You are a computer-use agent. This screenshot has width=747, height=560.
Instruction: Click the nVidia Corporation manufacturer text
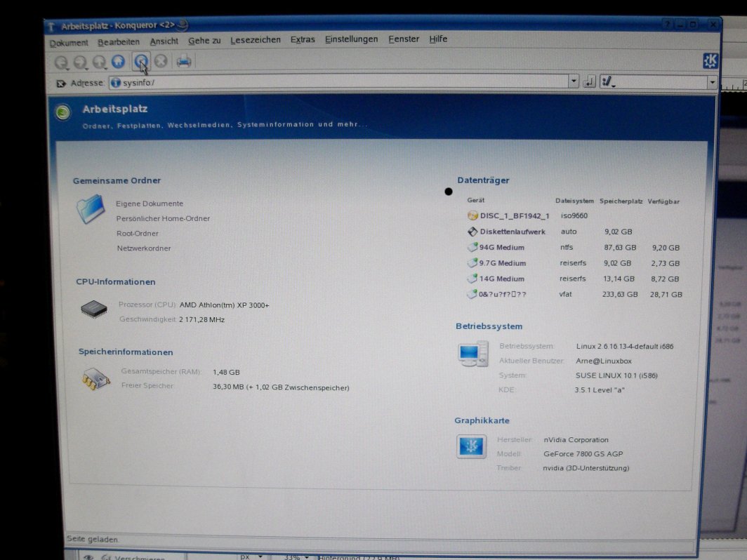[x=576, y=439]
